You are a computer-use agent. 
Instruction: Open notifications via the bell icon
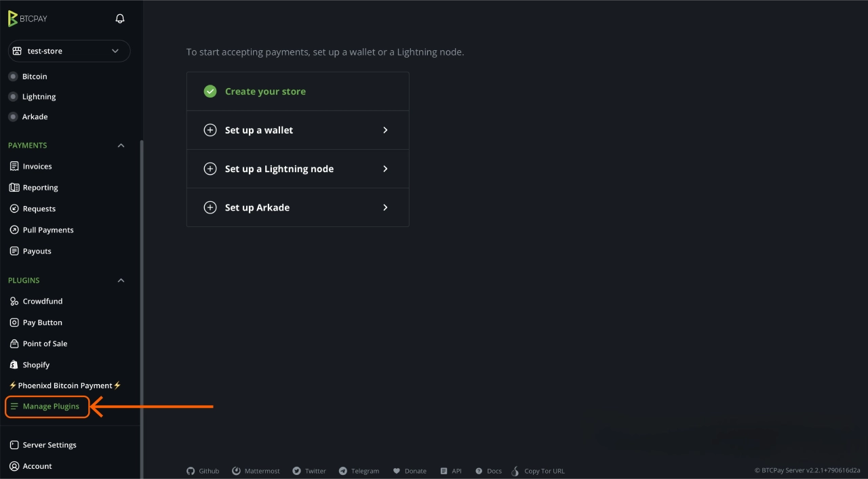[x=119, y=18]
